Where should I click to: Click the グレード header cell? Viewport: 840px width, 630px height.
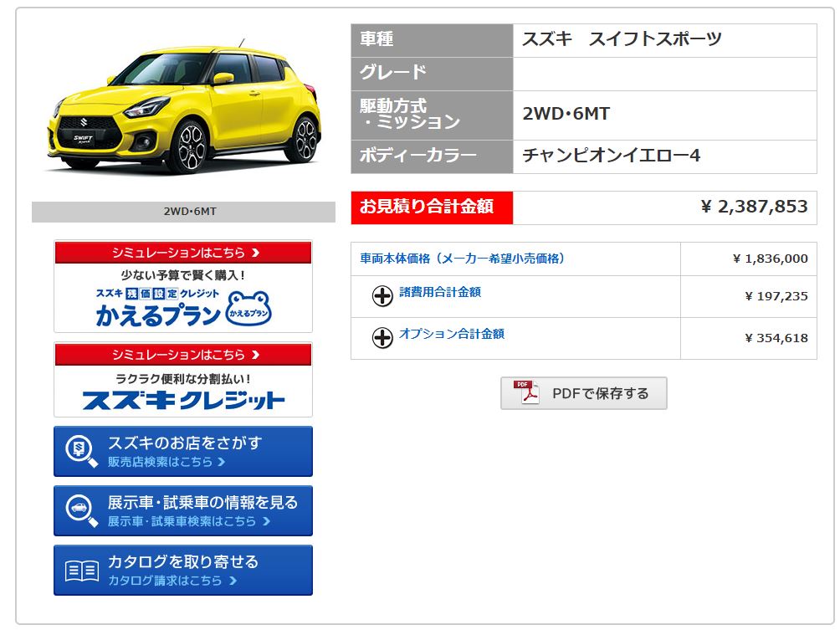pyautogui.click(x=432, y=74)
